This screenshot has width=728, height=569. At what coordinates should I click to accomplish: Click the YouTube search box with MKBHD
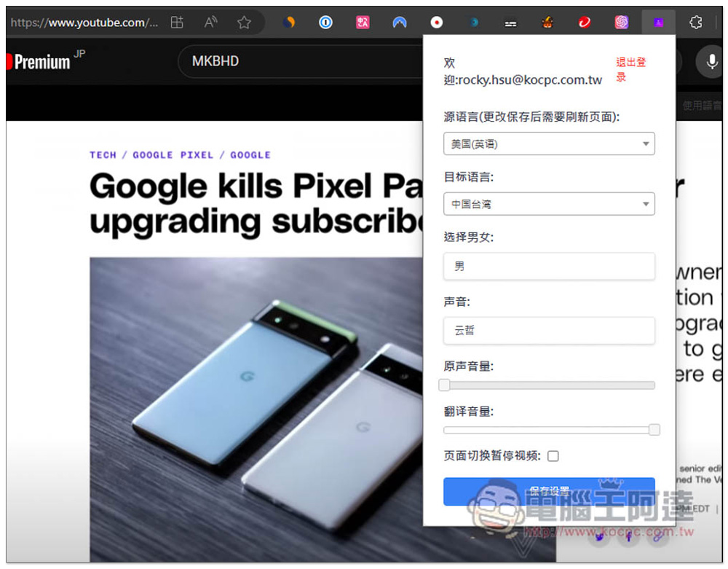299,61
